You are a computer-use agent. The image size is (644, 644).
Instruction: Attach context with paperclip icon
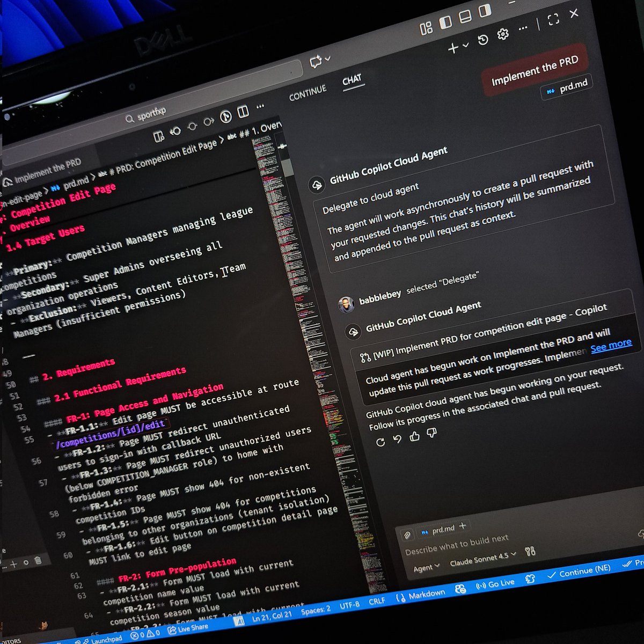(x=407, y=535)
